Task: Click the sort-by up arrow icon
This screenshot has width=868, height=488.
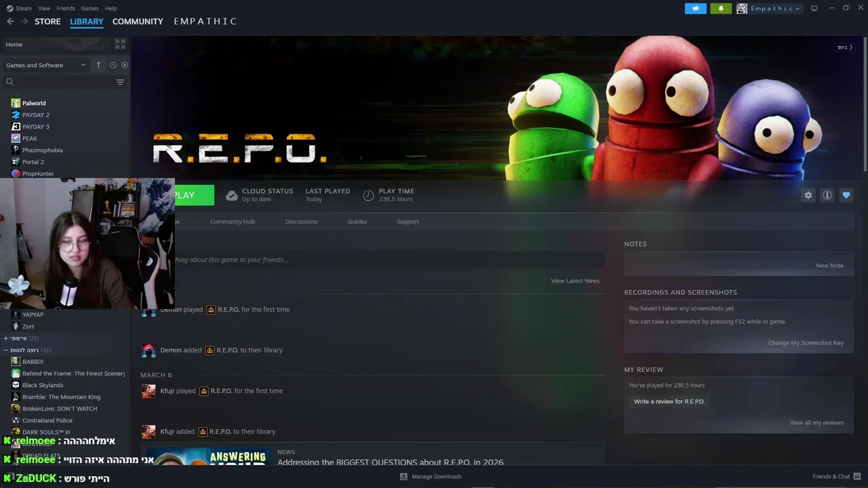Action: [98, 65]
